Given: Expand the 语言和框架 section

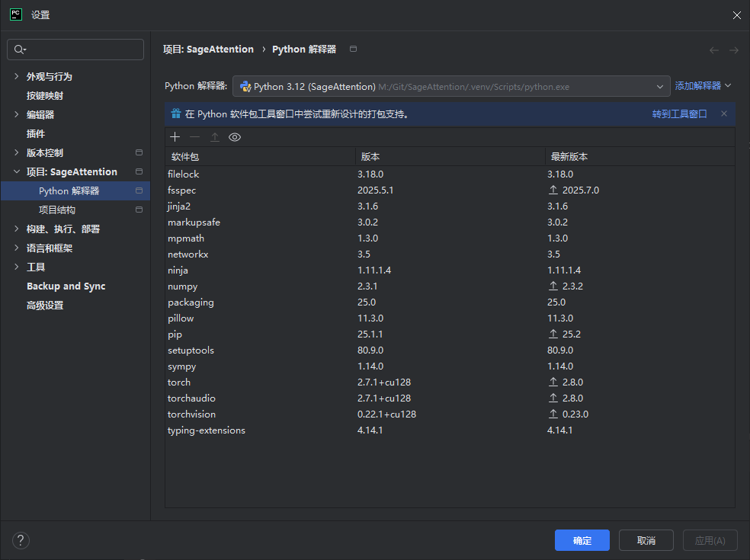Looking at the screenshot, I should point(17,248).
